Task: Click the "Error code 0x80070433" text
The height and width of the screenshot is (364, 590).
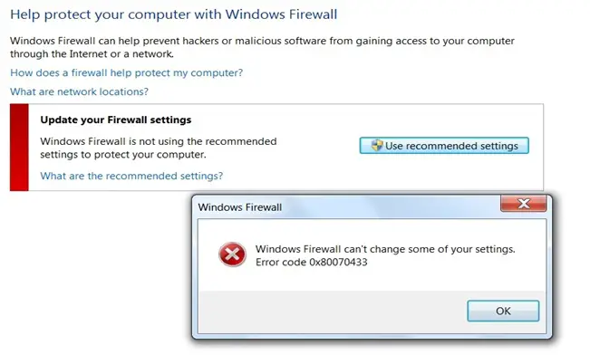Action: coord(311,263)
